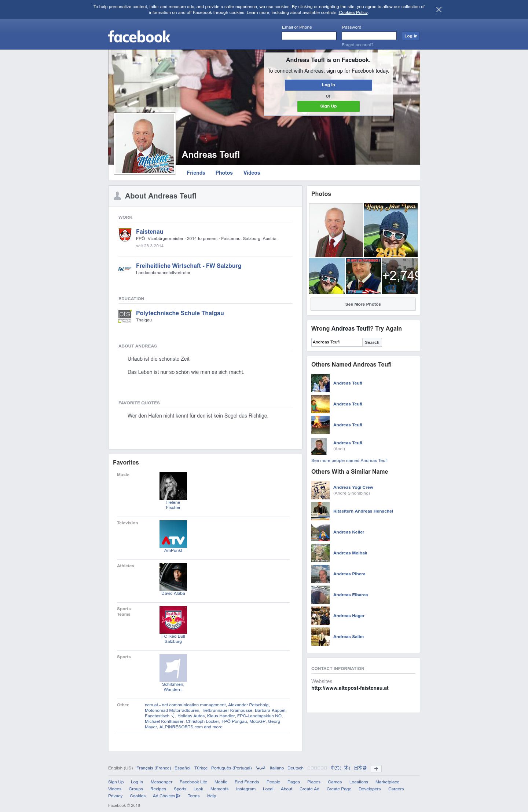The image size is (528, 812).
Task: Open See more people named Andreas Teufl
Action: [x=349, y=460]
